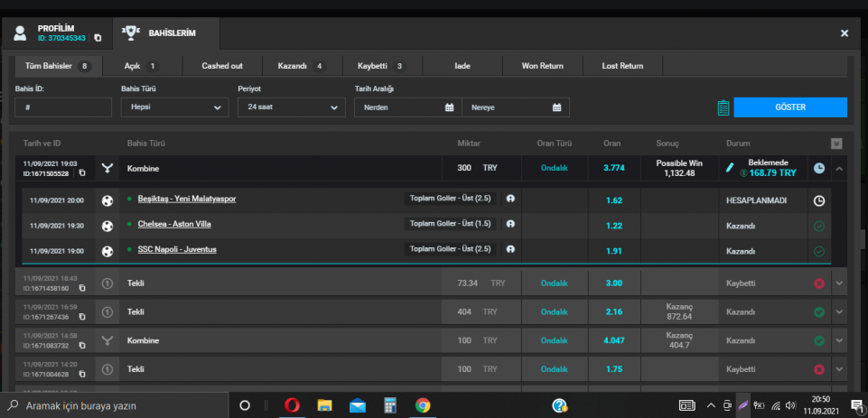Click the clipboard report icon beside GÖSTER
The image size is (868, 418).
pos(723,107)
